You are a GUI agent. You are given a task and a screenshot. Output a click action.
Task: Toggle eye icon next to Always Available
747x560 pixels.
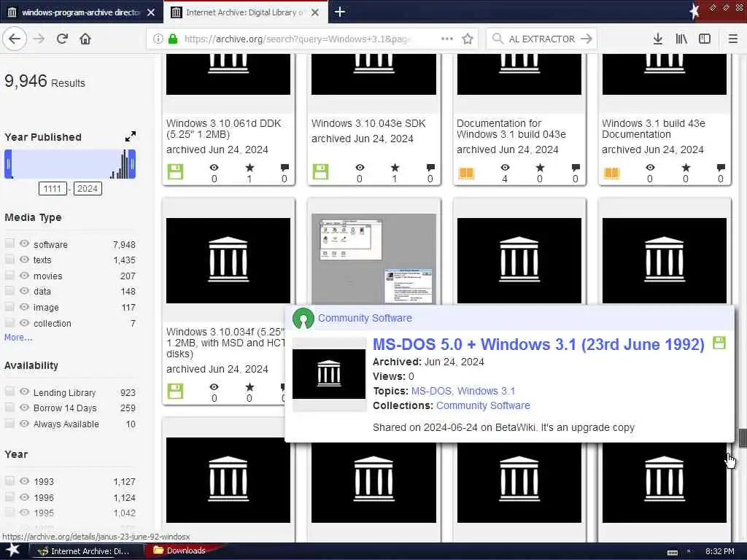24,423
